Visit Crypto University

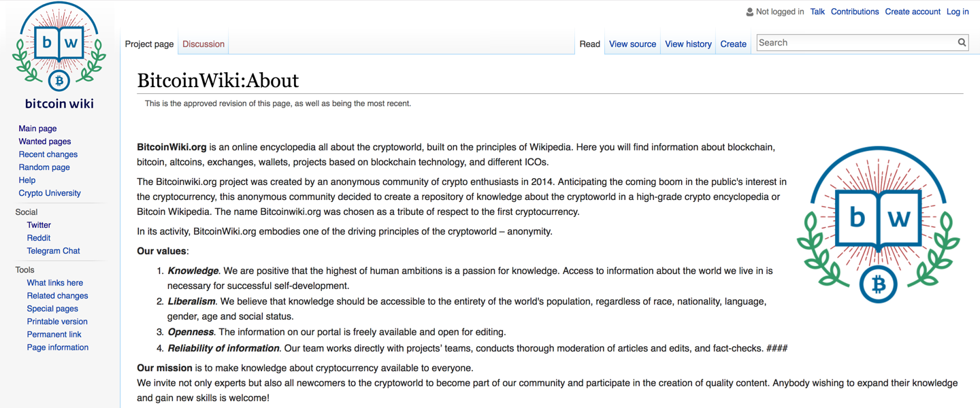pos(49,192)
